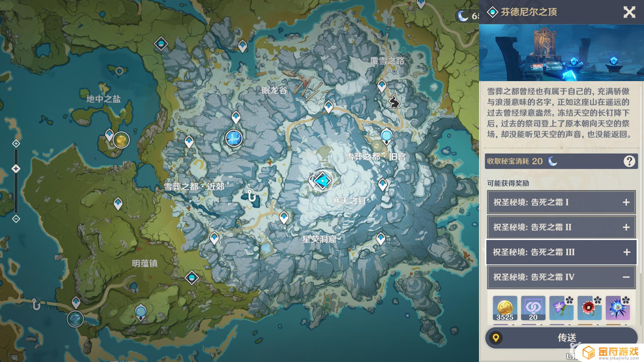The width and height of the screenshot is (644, 362).
Task: Click the blue crystal flower artifact reward
Action: (618, 308)
